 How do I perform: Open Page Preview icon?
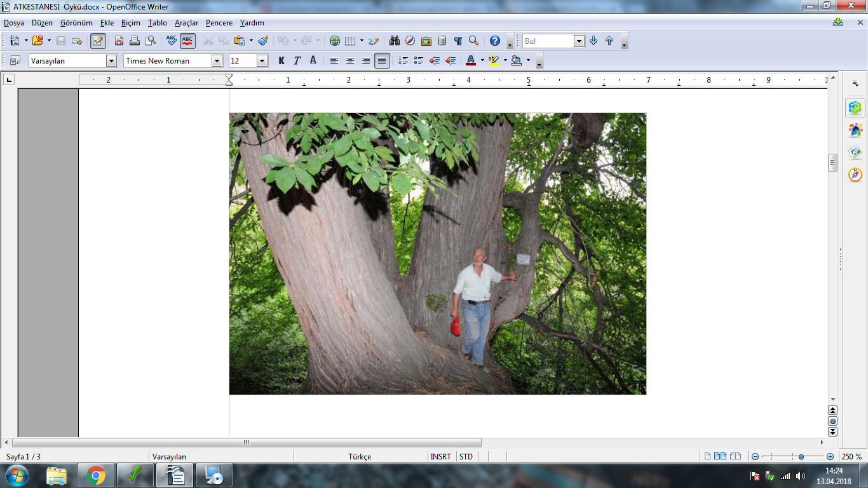[151, 41]
